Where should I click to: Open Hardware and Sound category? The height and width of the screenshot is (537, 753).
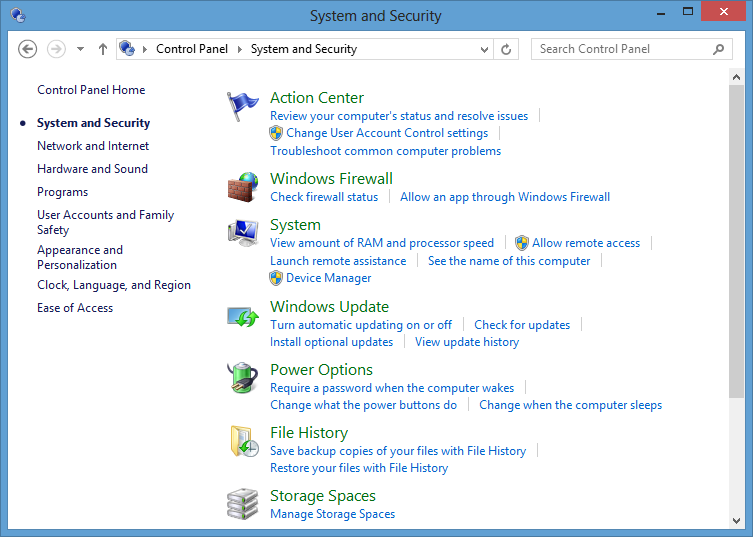click(x=92, y=169)
